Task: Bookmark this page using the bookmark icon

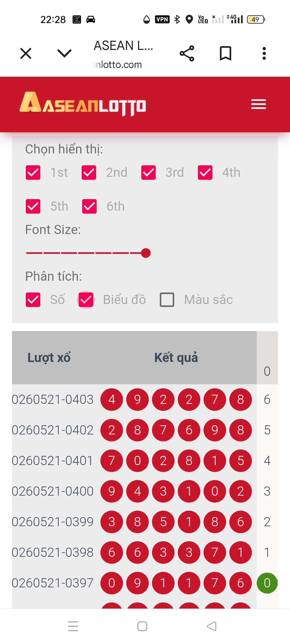Action: coord(226,53)
